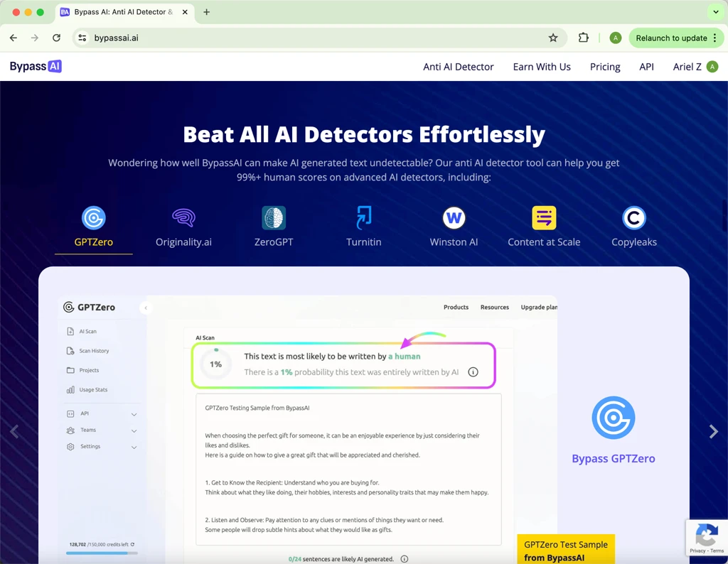
Task: Click Upgrade plan in GPTZero header
Action: tap(539, 307)
